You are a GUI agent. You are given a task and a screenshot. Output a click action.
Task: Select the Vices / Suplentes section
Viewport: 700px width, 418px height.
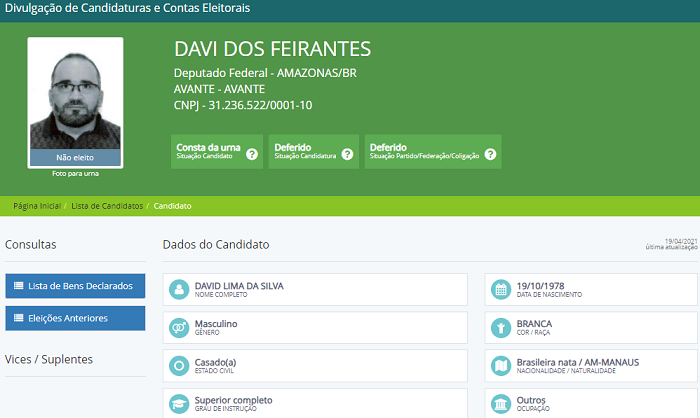pyautogui.click(x=49, y=359)
